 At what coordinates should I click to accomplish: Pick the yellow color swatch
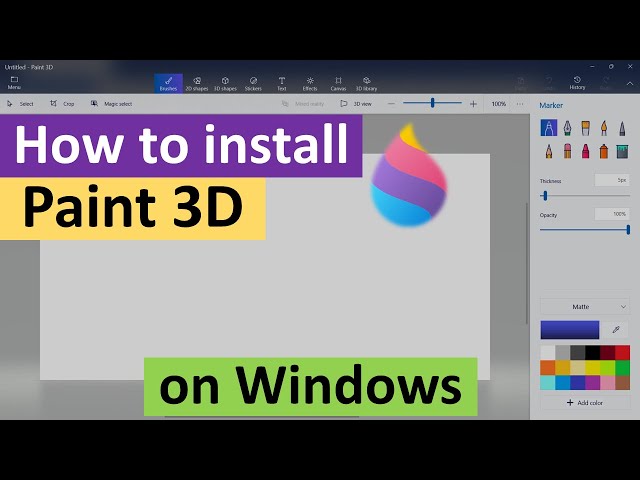click(x=593, y=367)
